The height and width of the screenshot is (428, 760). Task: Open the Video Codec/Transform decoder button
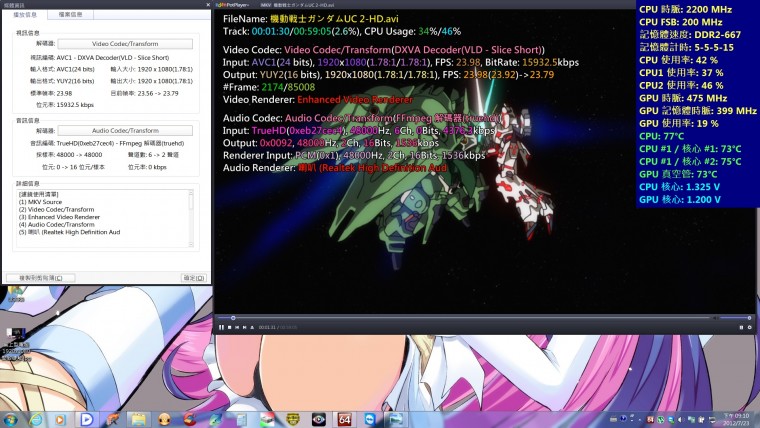[125, 44]
